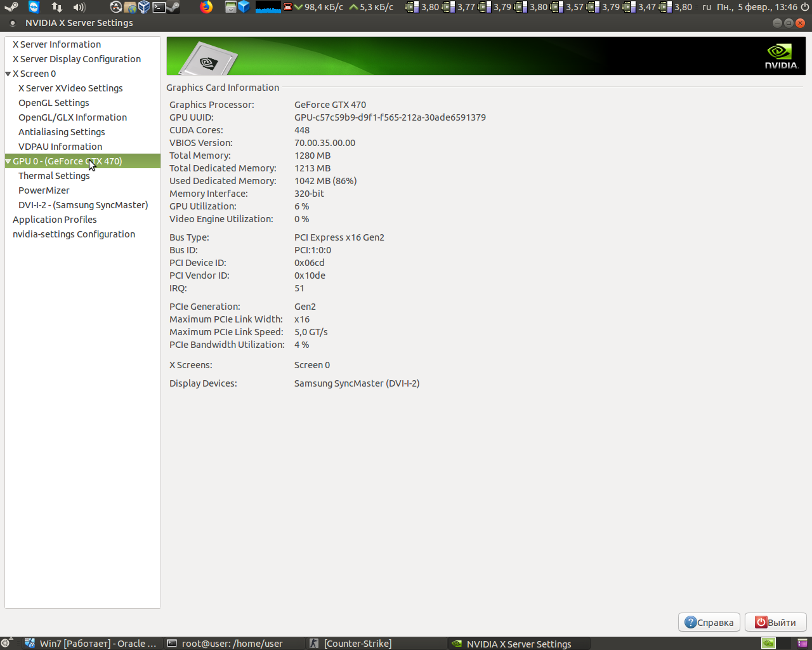Click the 'Samsung SyncMaster (DVI-I-2)' display device value
812x650 pixels.
[x=357, y=383]
